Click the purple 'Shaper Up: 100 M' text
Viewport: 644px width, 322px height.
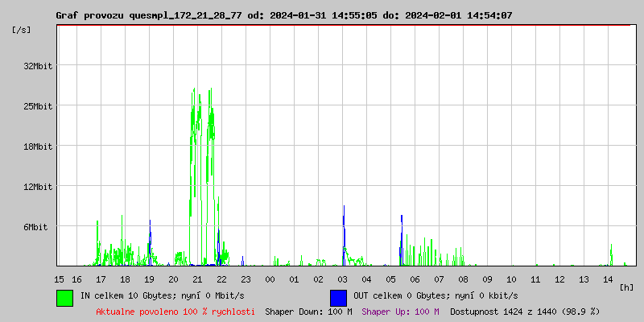pos(400,312)
